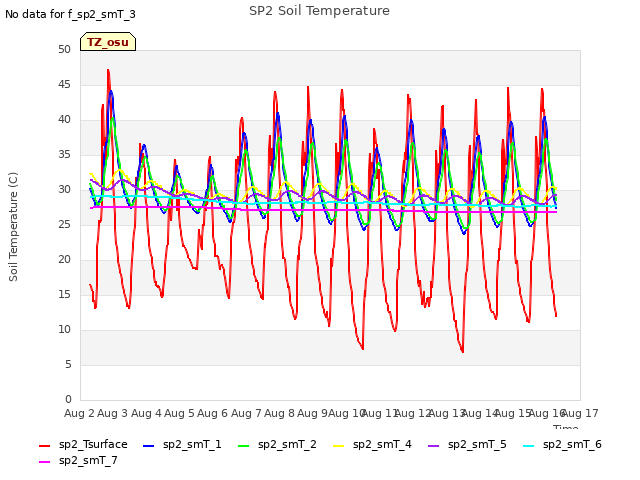
Task: Click the sp2_smT_2 legend entry
Action: 277,444
